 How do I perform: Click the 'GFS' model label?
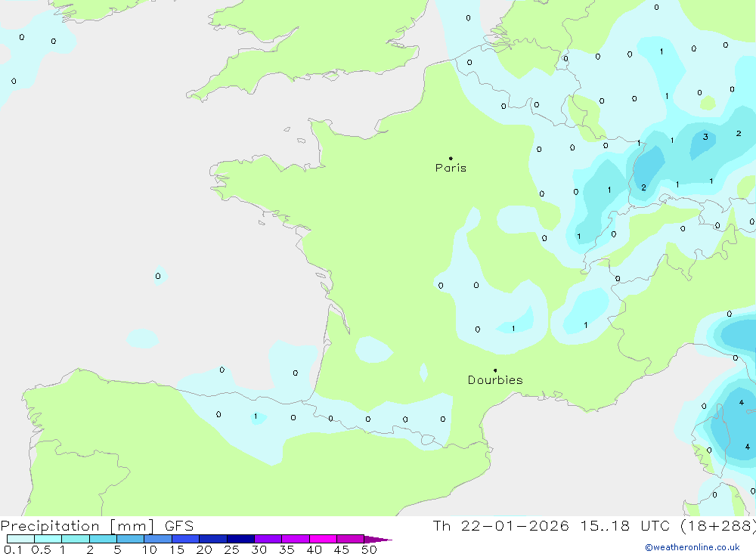(x=179, y=526)
